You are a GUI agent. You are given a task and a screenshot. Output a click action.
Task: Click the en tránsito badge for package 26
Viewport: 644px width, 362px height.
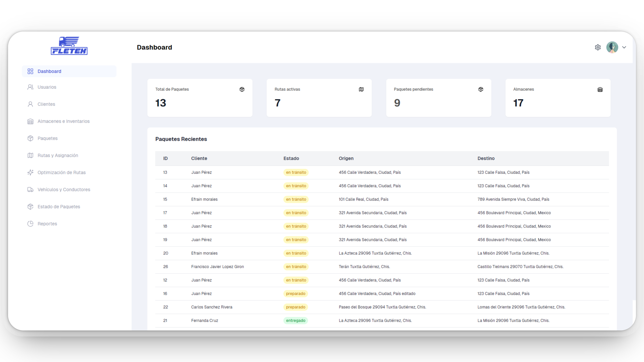[x=296, y=267]
